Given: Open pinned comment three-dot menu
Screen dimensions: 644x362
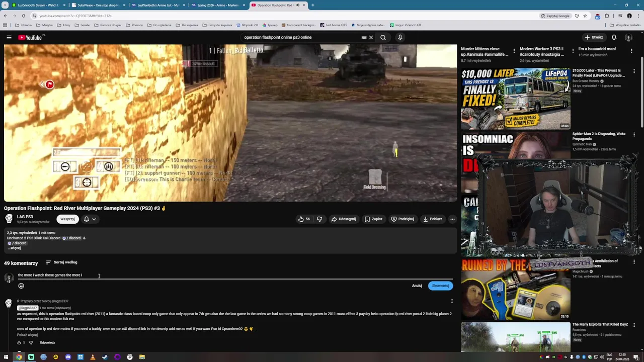Looking at the screenshot, I should click(x=452, y=301).
